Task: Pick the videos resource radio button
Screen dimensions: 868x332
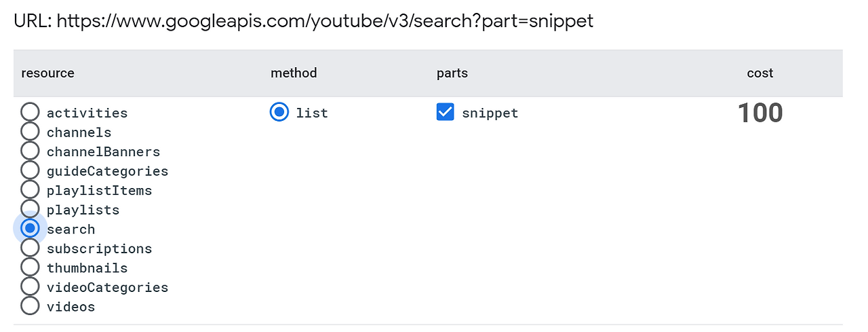Action: [30, 306]
